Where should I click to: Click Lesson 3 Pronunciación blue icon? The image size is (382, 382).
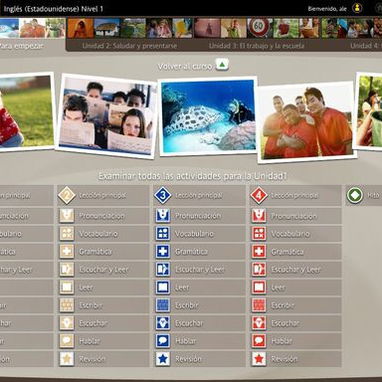click(163, 216)
